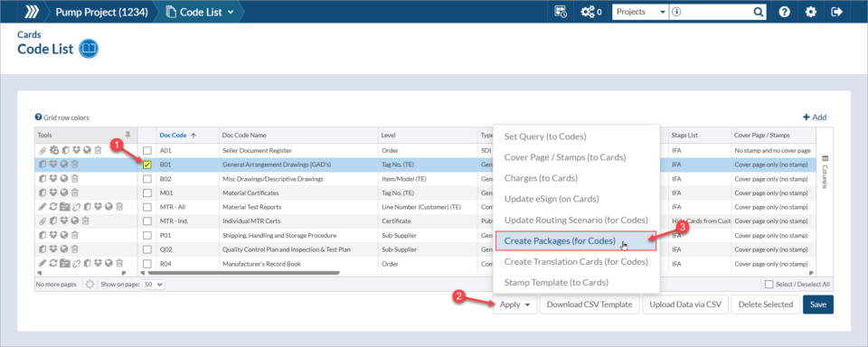Check the A01 Seller Document Register checkbox
Screen dimensions: 868x347
tap(147, 151)
